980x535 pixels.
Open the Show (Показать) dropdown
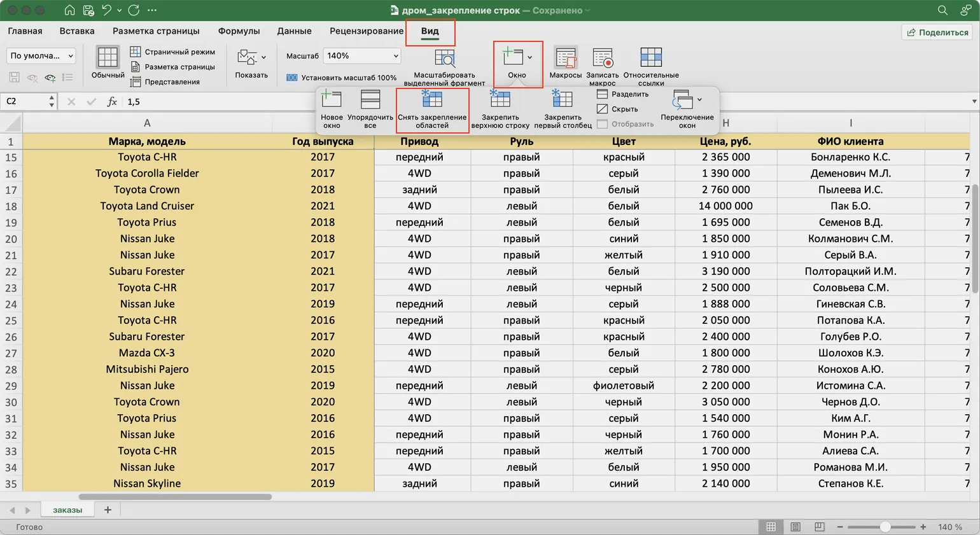coord(251,59)
